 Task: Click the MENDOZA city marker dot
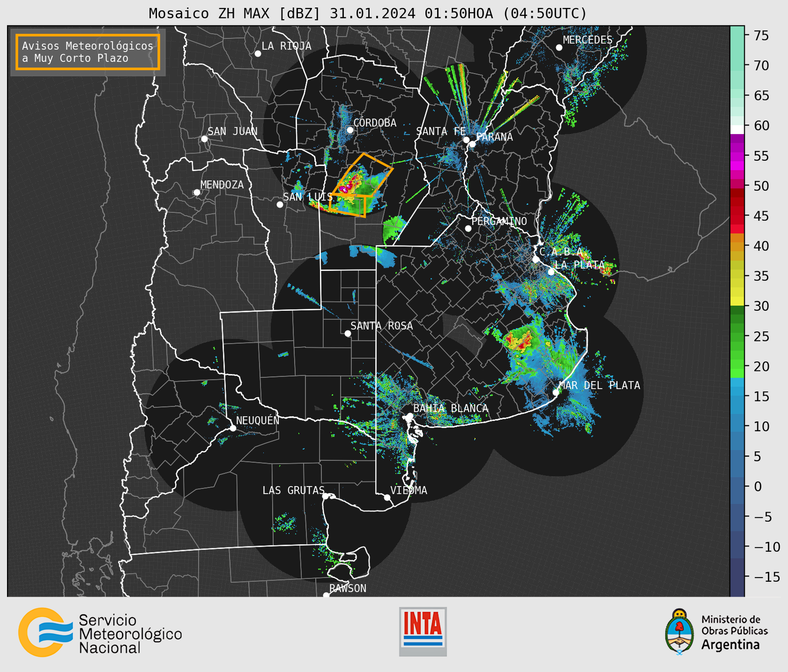coord(197,193)
